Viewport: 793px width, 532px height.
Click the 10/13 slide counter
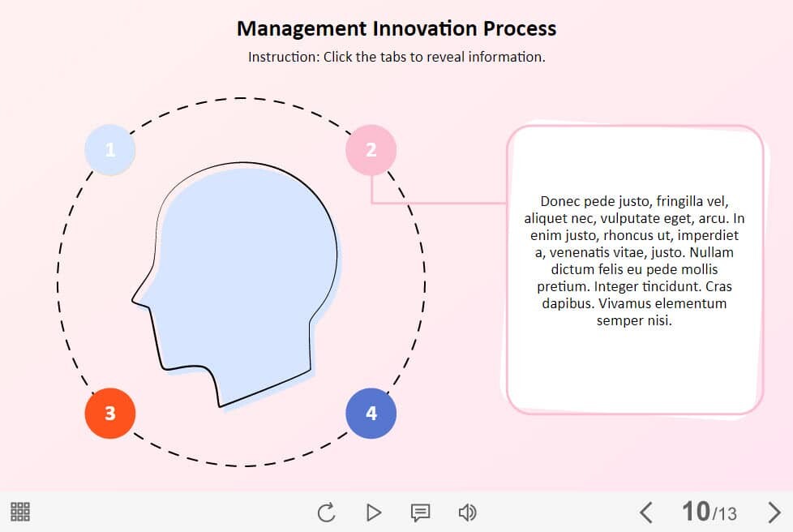(x=709, y=513)
